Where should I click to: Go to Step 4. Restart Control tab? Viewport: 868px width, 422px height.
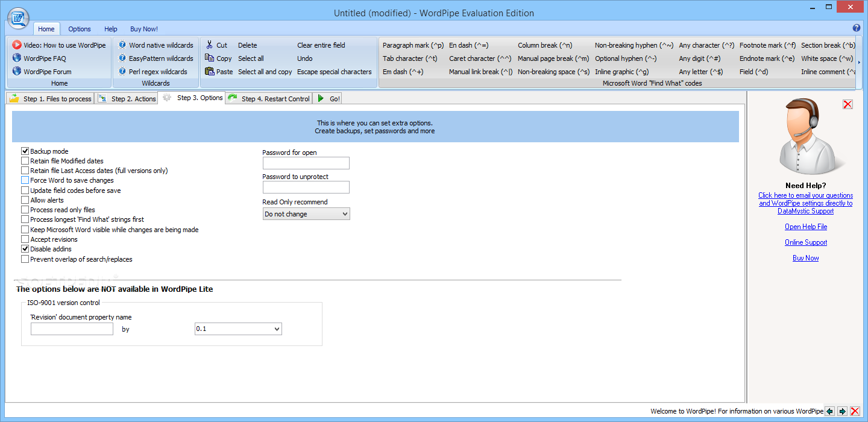coord(269,99)
